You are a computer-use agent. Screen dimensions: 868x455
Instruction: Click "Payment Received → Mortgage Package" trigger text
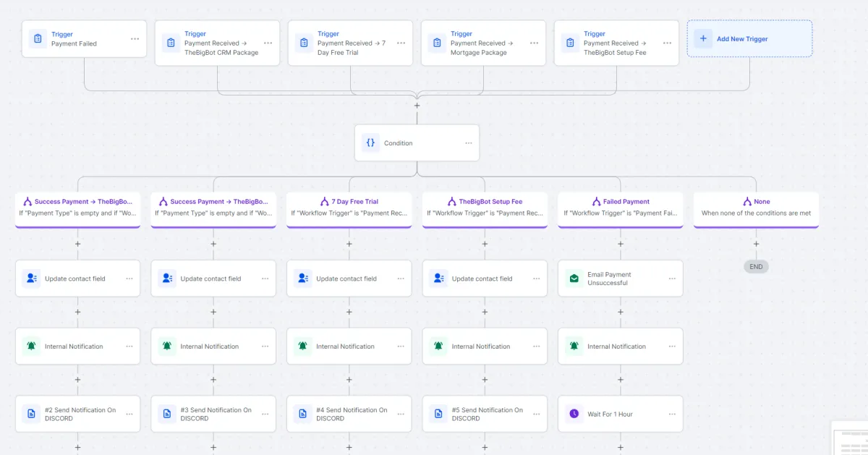[482, 48]
